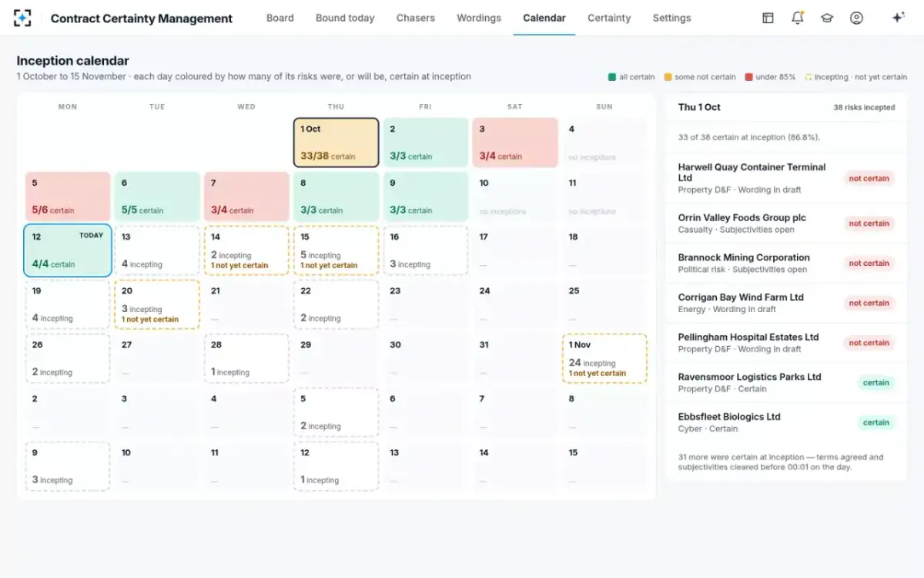This screenshot has height=578, width=924.
Task: Select the Wordings tab
Action: [479, 18]
